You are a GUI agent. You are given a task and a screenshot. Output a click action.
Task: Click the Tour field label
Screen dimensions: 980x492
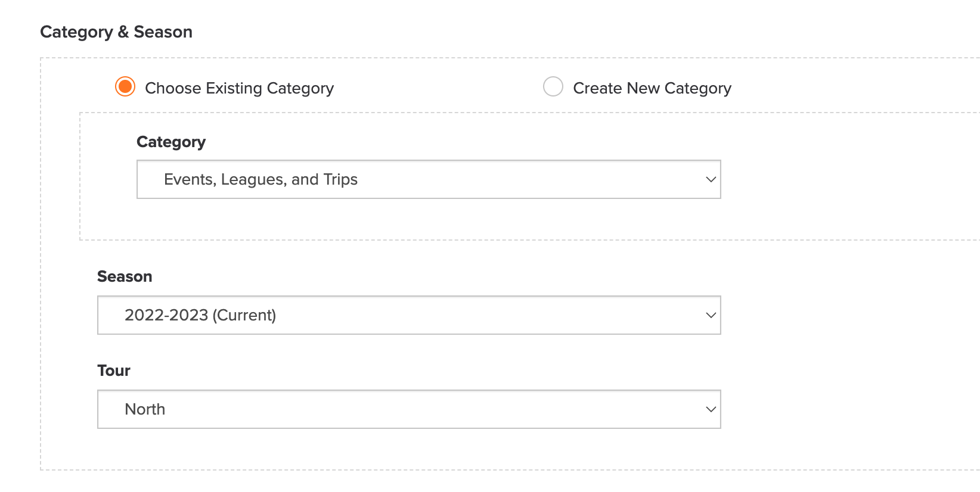[x=113, y=370]
